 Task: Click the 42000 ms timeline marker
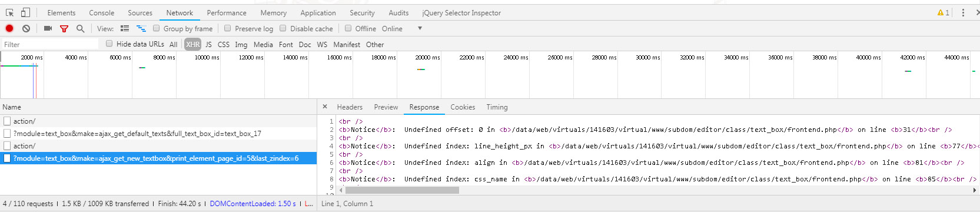[912, 57]
